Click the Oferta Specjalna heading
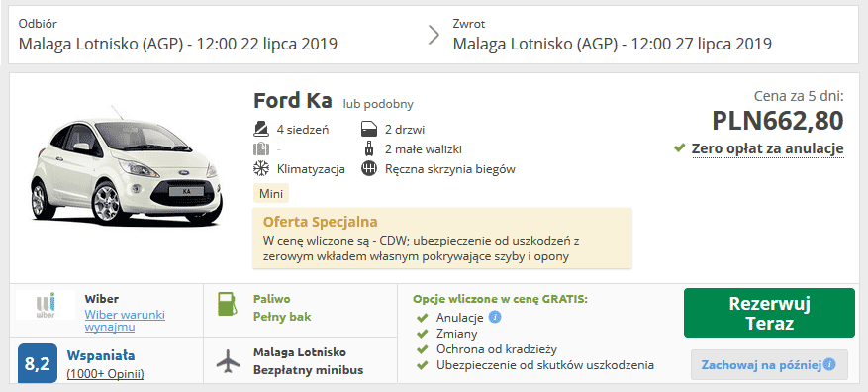The width and height of the screenshot is (868, 392). pyautogui.click(x=320, y=222)
